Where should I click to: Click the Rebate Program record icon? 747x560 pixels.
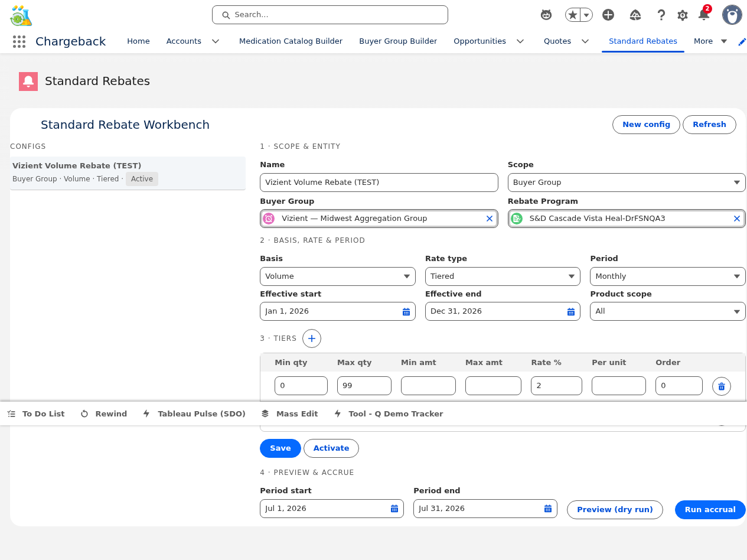(517, 219)
